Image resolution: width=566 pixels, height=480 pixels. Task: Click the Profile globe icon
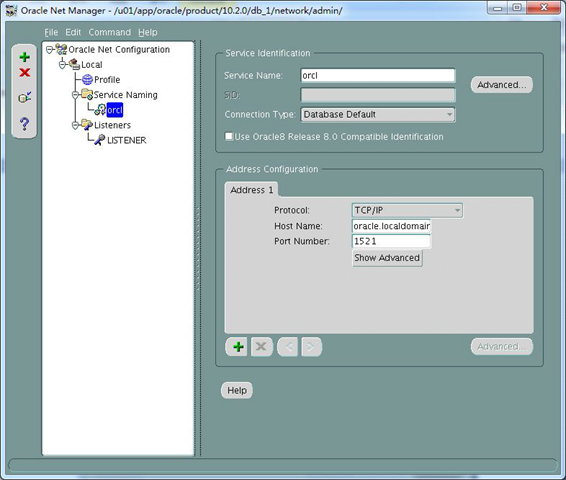[x=87, y=79]
